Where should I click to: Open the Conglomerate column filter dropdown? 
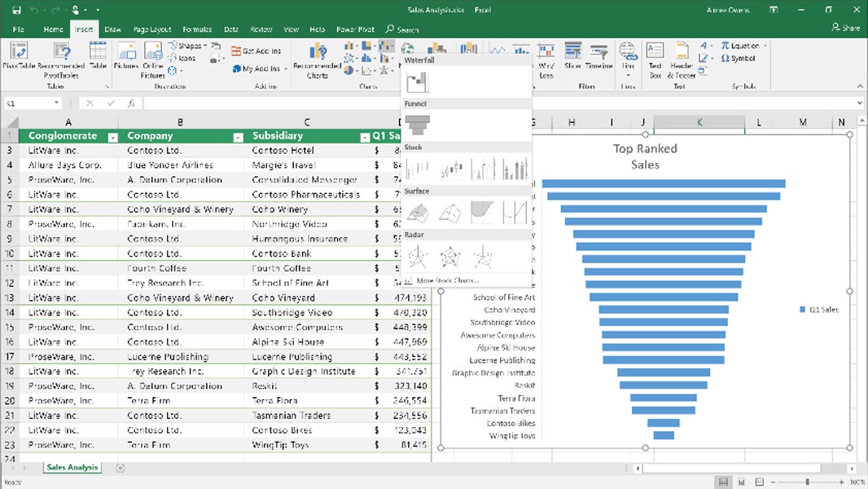[x=112, y=137]
